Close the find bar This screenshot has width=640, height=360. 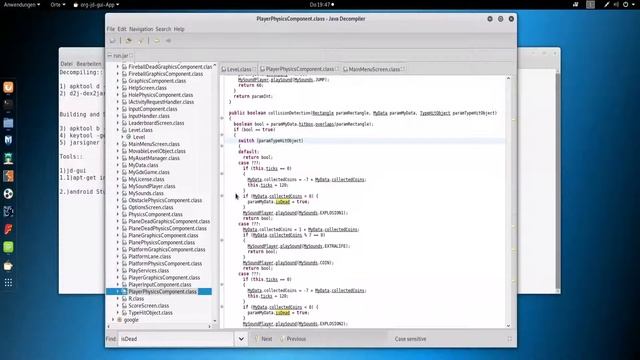pos(509,339)
